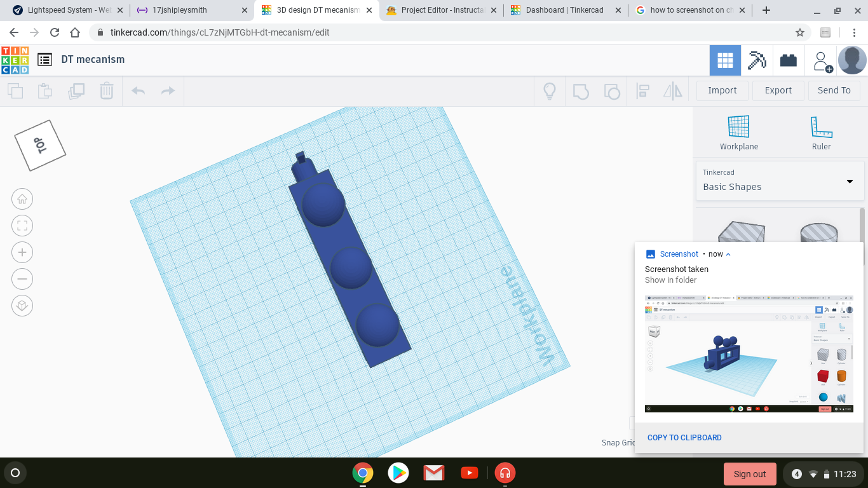The width and height of the screenshot is (868, 488).
Task: Switch to Bricks mode icon
Action: [789, 60]
